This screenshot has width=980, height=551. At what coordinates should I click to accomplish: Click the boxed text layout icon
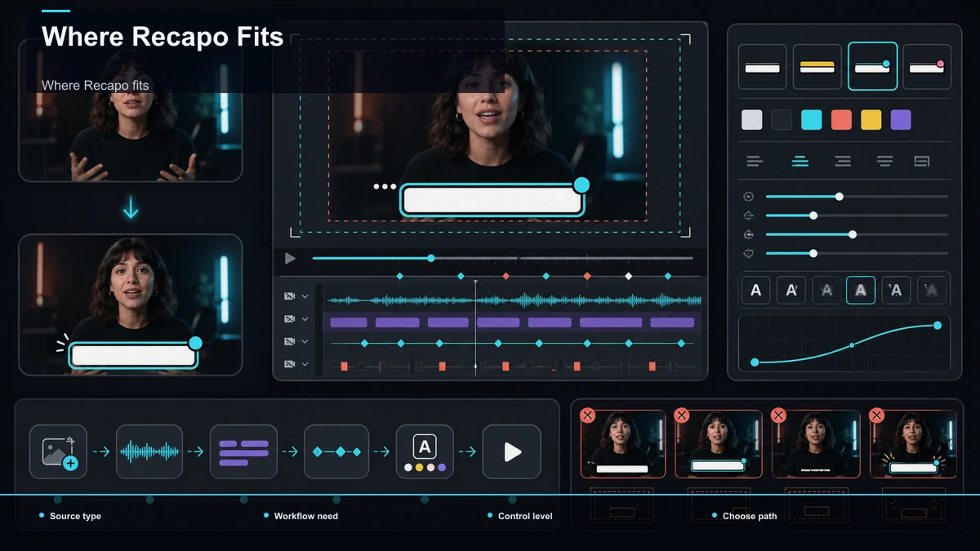pos(922,162)
